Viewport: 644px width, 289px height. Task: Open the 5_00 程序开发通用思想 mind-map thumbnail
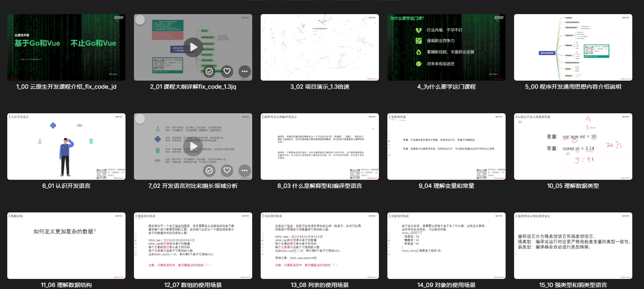tap(573, 48)
